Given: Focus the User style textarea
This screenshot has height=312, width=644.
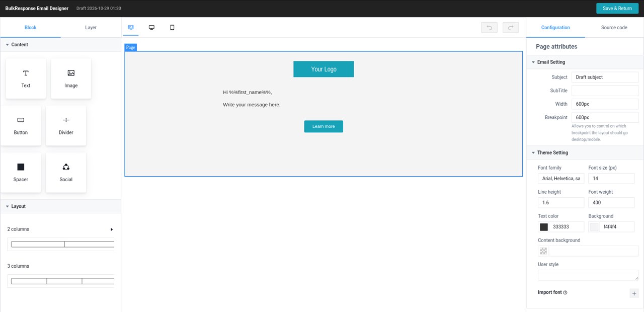Looking at the screenshot, I should (588, 275).
